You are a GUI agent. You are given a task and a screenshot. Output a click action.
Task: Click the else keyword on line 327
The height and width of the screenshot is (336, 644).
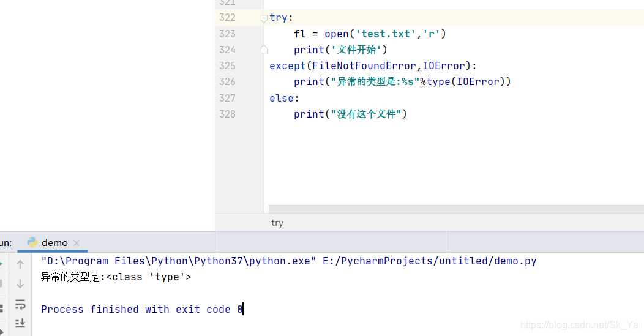coord(282,98)
